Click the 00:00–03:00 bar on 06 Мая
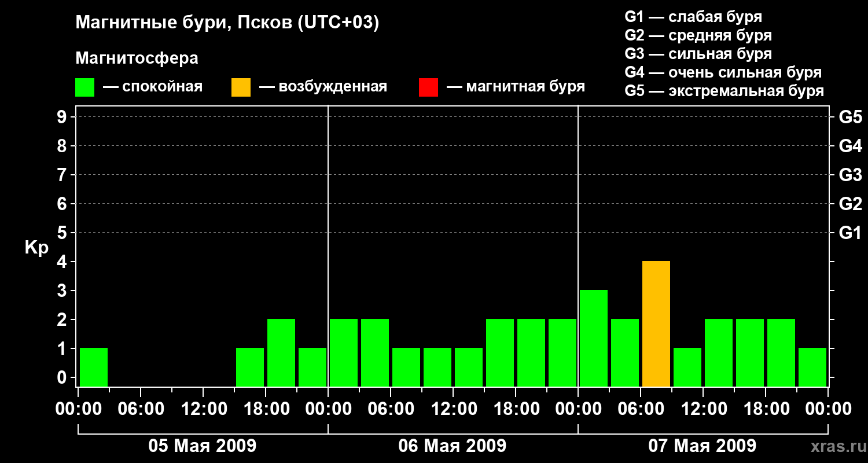Viewport: 868px width, 463px height. coord(344,352)
